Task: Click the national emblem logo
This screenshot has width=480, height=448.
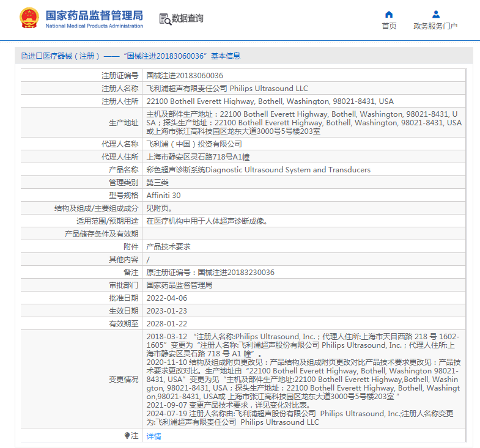Action: pyautogui.click(x=28, y=18)
